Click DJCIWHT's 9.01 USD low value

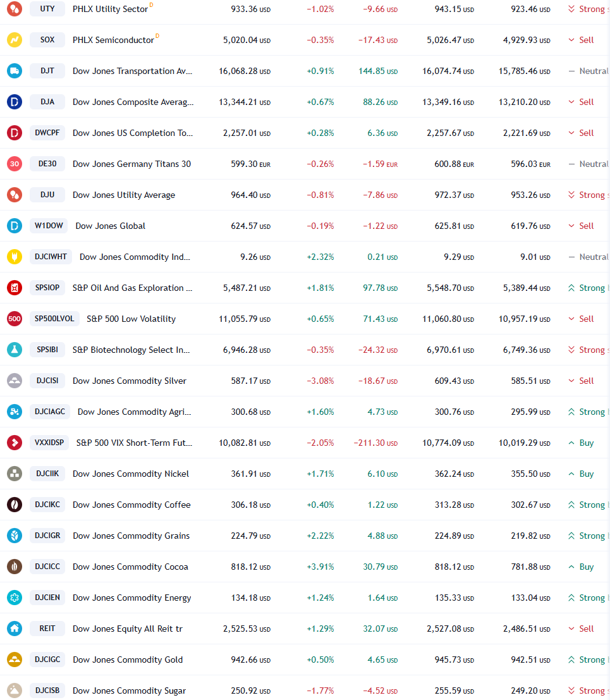535,257
